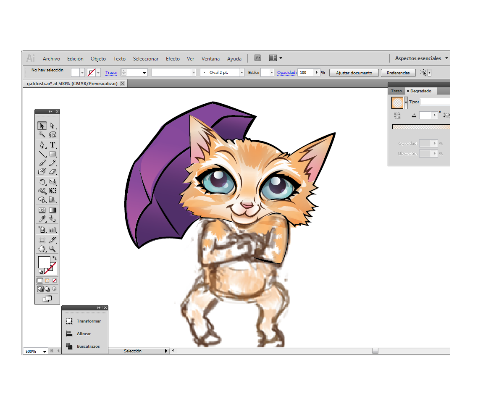
Task: Click the reverse gradient icon
Action: [397, 115]
